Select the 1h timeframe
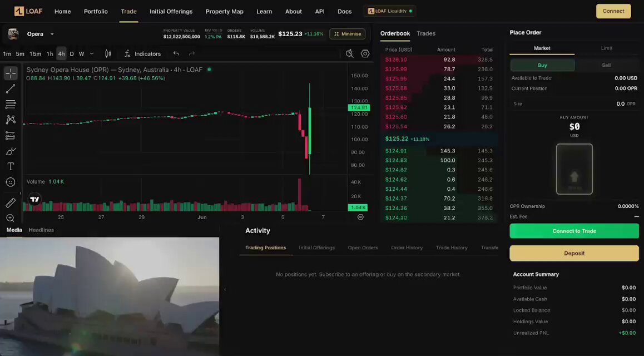Viewport: 644px width, 356px height. coord(49,54)
